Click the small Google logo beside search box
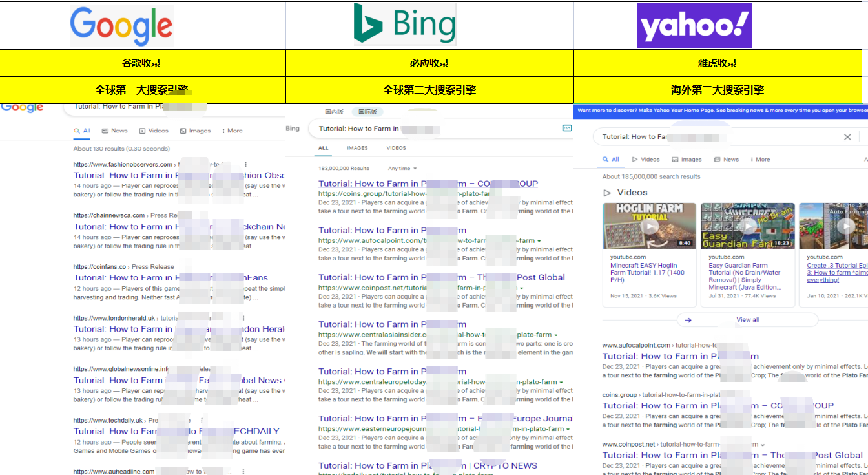Screen dimensions: 868x475 point(22,107)
